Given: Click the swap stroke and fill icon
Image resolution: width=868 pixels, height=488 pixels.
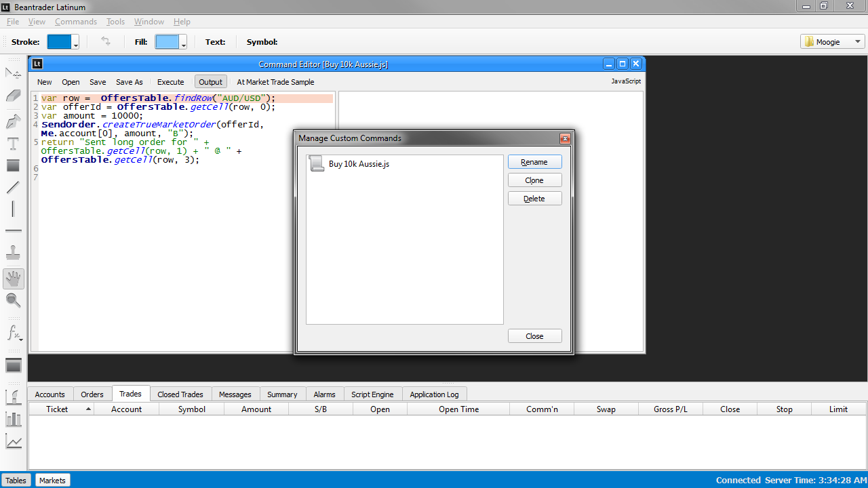Looking at the screenshot, I should pos(106,41).
